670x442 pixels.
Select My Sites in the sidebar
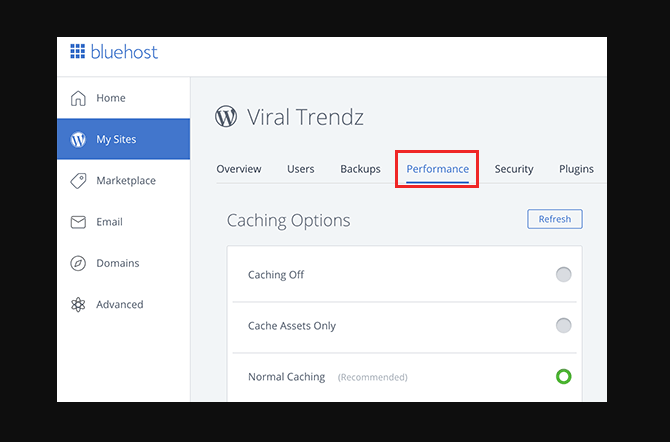coord(123,139)
